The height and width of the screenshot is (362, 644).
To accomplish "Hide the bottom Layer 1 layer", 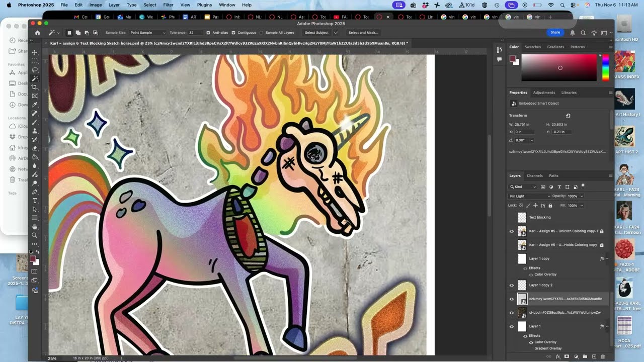I will pyautogui.click(x=512, y=326).
